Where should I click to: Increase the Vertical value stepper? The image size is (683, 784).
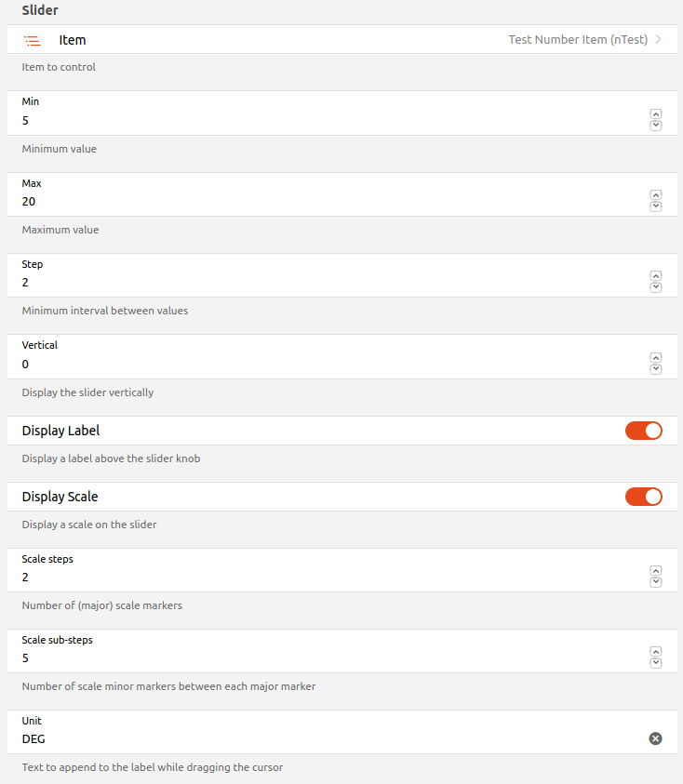coord(656,358)
